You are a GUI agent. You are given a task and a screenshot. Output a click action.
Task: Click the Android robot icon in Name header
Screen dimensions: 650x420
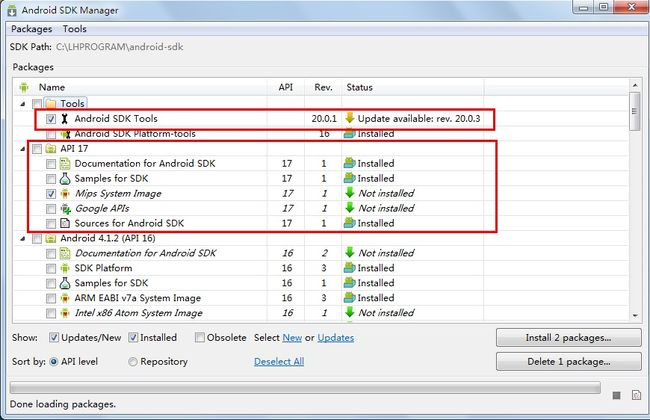coord(24,87)
